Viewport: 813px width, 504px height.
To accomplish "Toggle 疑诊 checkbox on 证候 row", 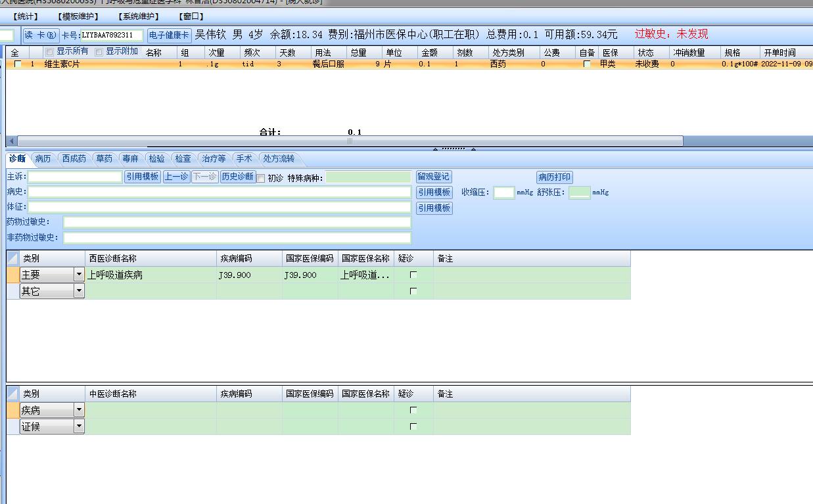I will point(413,426).
